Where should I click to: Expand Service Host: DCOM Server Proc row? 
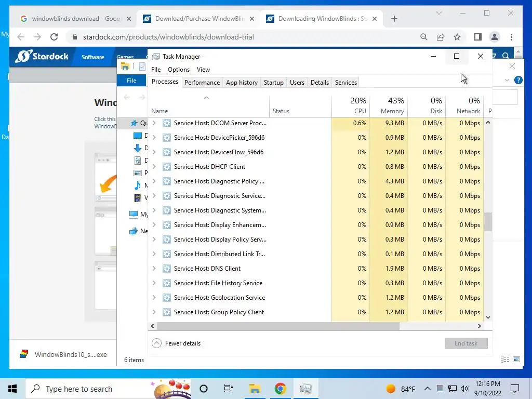(x=154, y=123)
